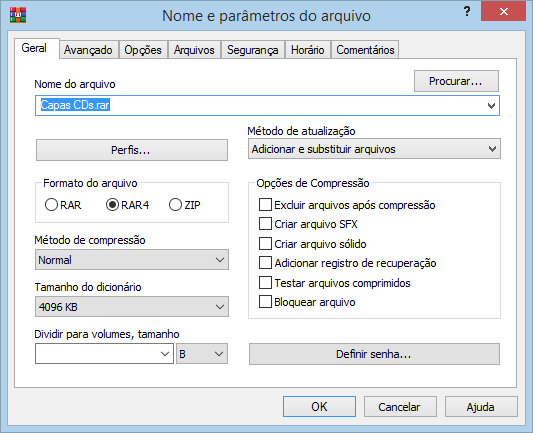The image size is (533, 433).
Task: Choose the RAR4 archive format
Action: click(112, 205)
